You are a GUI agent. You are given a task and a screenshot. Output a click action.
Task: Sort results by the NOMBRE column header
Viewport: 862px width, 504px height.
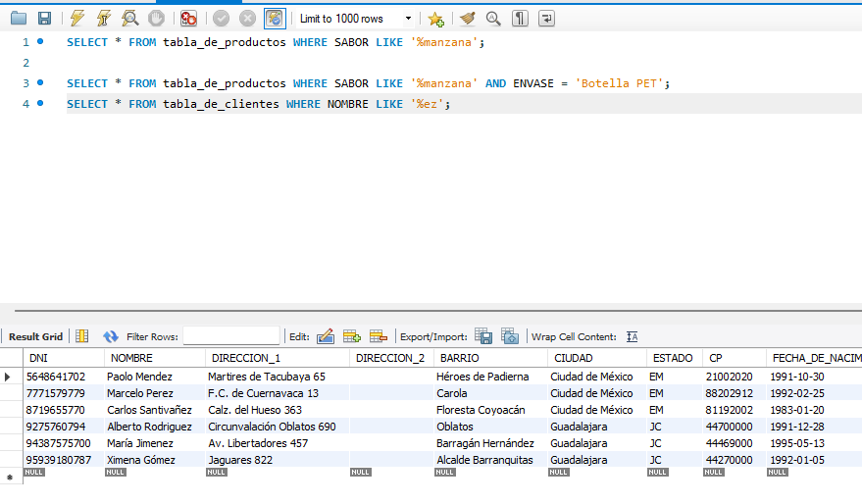(x=131, y=358)
